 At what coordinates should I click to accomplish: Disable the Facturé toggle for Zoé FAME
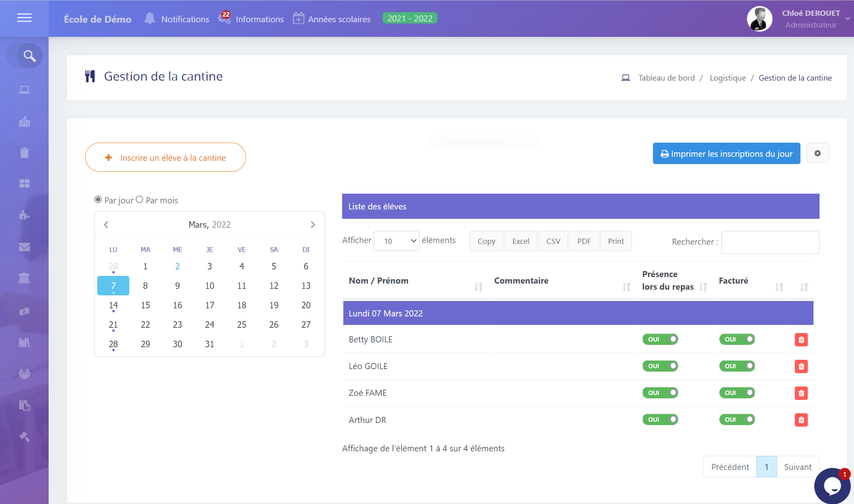[737, 393]
